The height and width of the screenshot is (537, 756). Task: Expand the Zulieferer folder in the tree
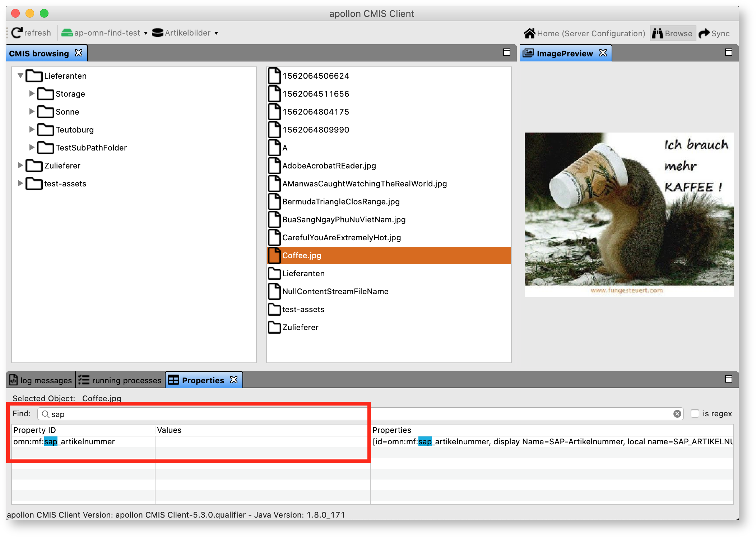coord(20,165)
